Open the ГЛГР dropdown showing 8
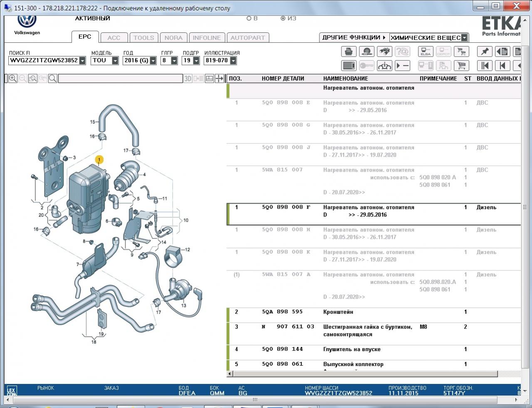532x408 pixels. pos(174,61)
